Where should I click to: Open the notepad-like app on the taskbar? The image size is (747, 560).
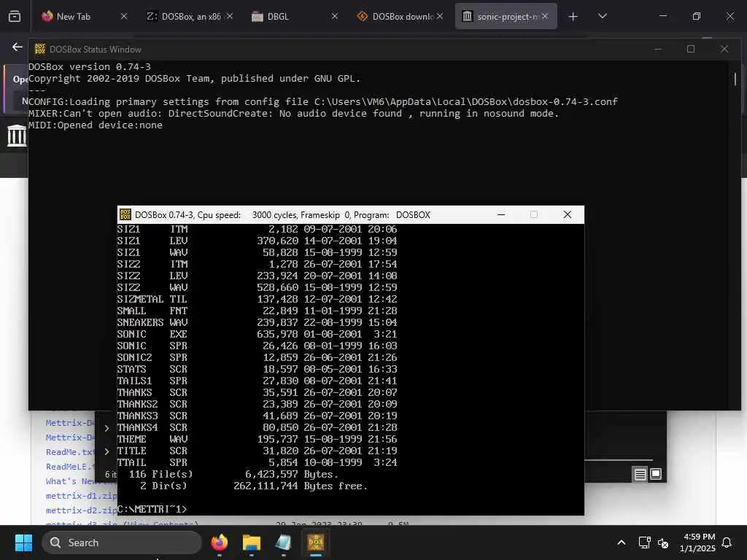tap(283, 542)
